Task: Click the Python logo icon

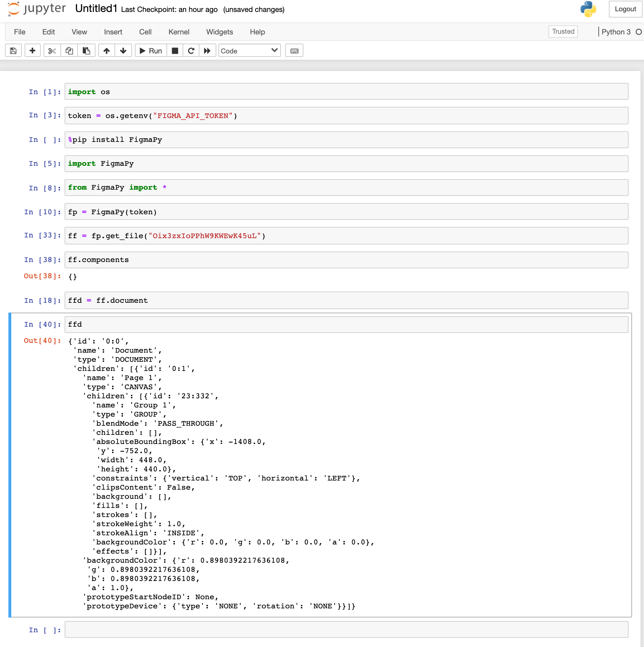Action: point(588,9)
